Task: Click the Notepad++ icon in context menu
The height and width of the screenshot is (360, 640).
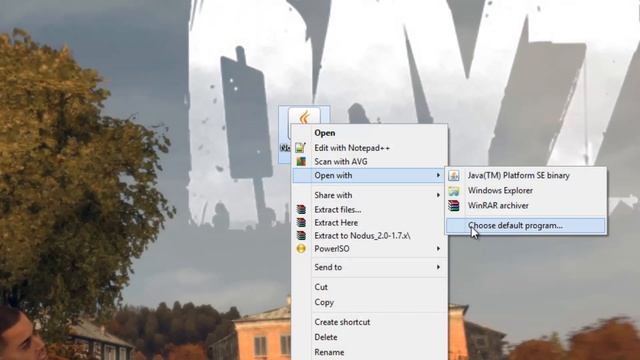Action: (301, 147)
